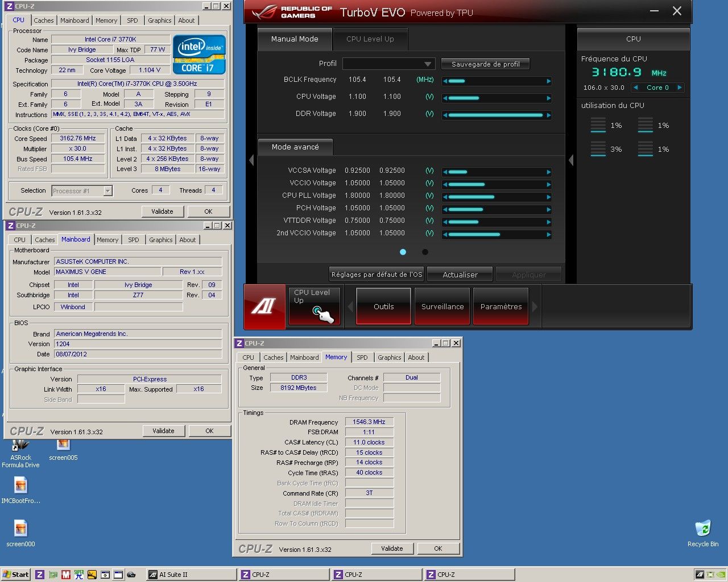Decrease CPU Voltage using left arrow
Viewport: 728px width, 582px height.
click(445, 98)
